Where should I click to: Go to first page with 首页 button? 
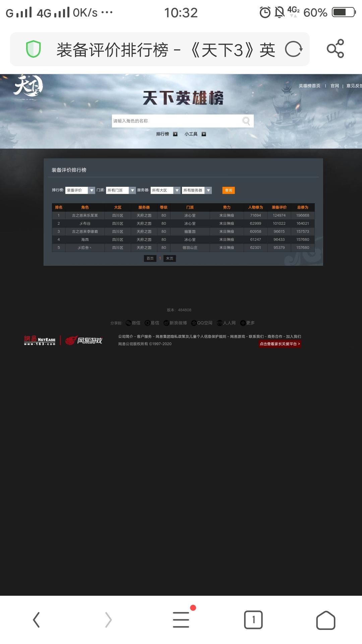click(x=150, y=258)
